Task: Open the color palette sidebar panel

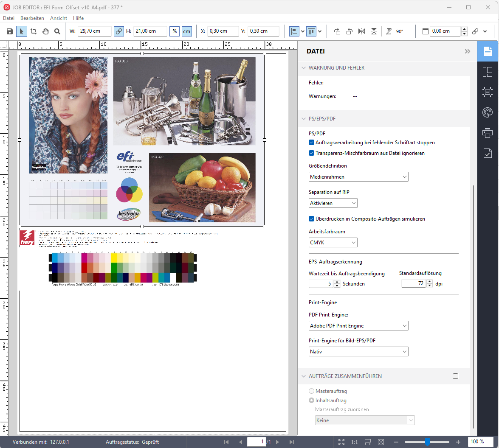Action: tap(488, 113)
